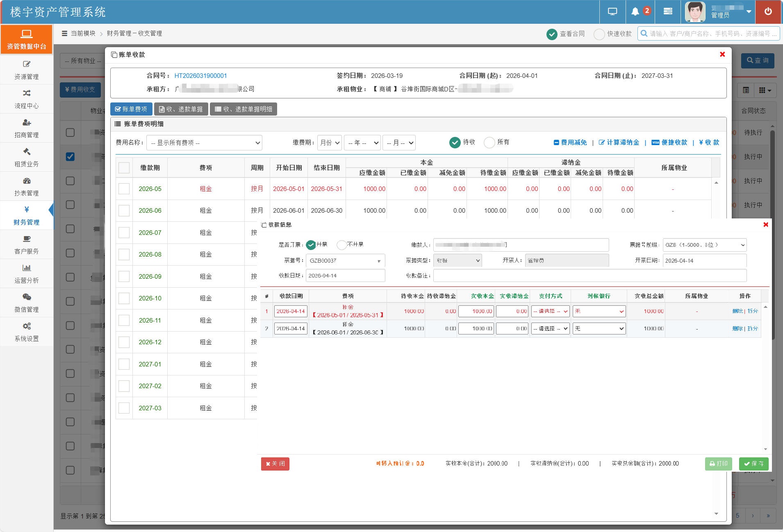Open the monitor display icon in header
Viewport: 783px width, 532px height.
click(x=612, y=11)
